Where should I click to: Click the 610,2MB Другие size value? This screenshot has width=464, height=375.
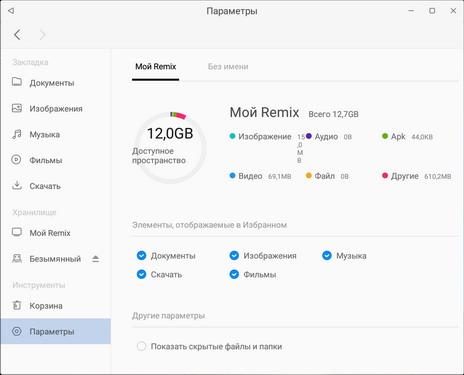click(438, 176)
